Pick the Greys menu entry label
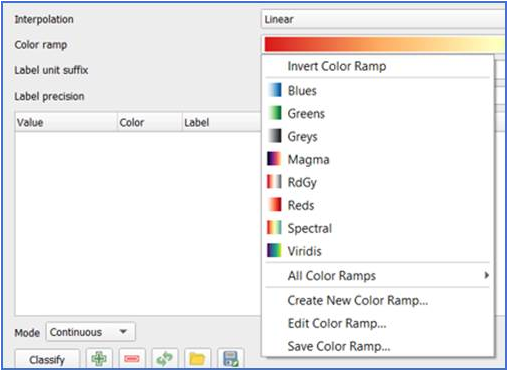This screenshot has width=508, height=373. pos(303,137)
